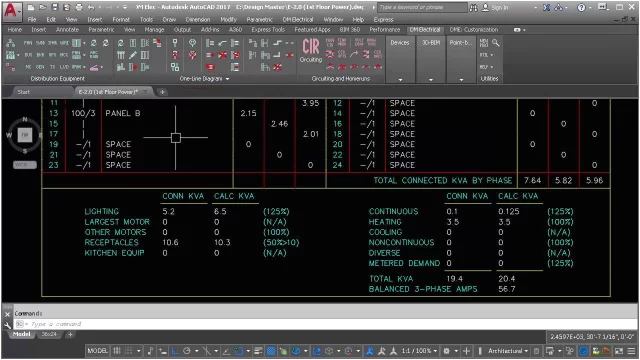Screen dimensions: 640x360
Task: Click the TOTAL CONNECTED KVA BY PHASE label
Action: click(x=443, y=180)
